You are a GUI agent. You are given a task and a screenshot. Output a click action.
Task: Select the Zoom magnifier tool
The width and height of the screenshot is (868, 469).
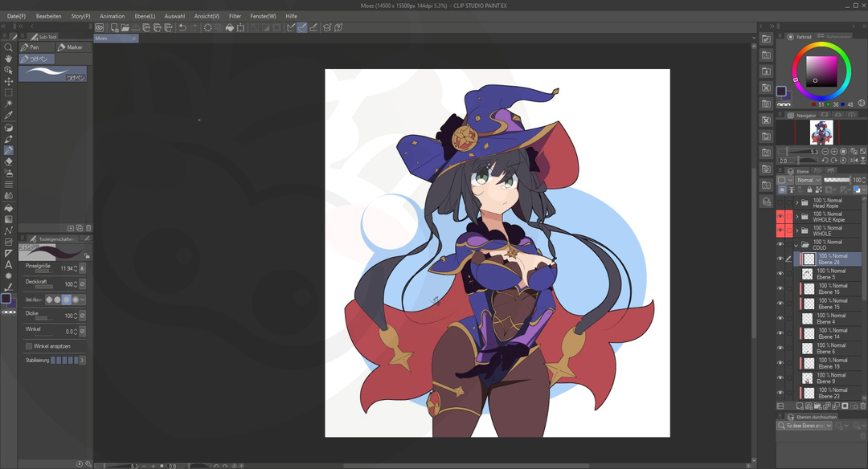(8, 47)
